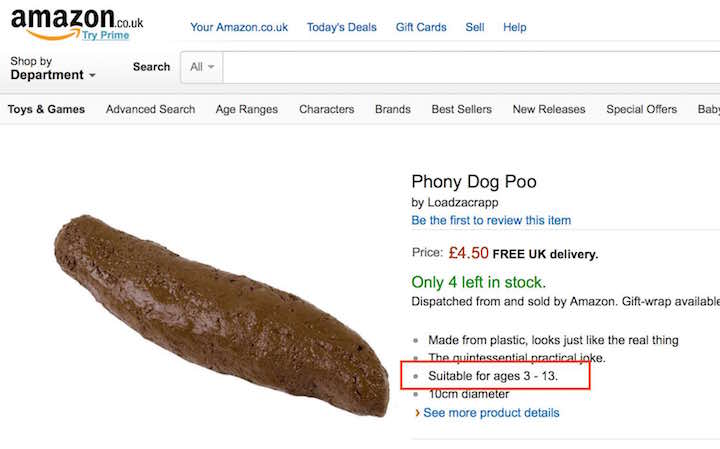Open Gift Cards page
The width and height of the screenshot is (720, 449).
[421, 27]
